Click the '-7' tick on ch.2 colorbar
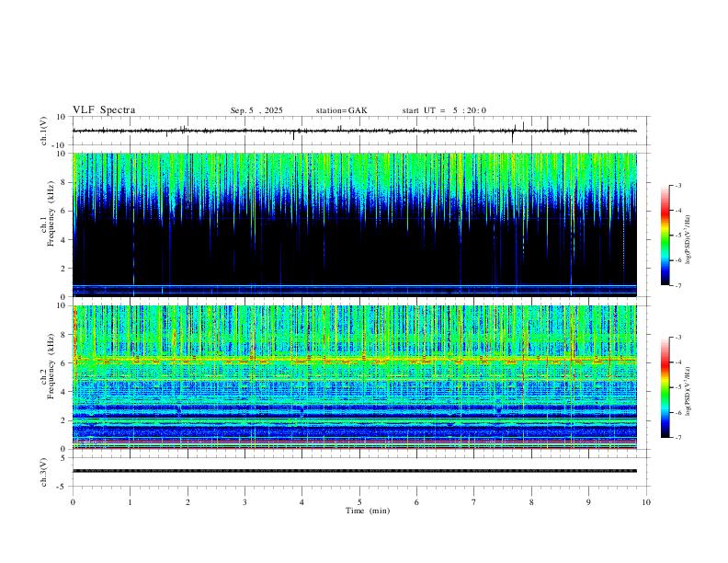The width and height of the screenshot is (728, 563). [x=677, y=438]
